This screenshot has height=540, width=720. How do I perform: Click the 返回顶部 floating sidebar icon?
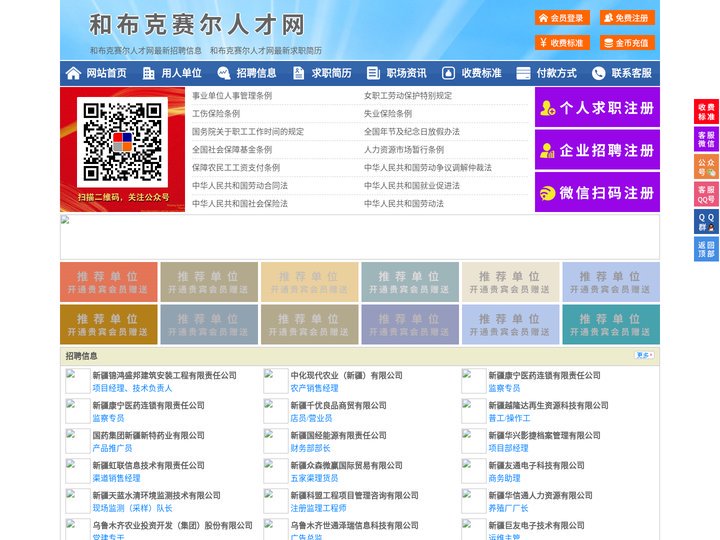706,249
